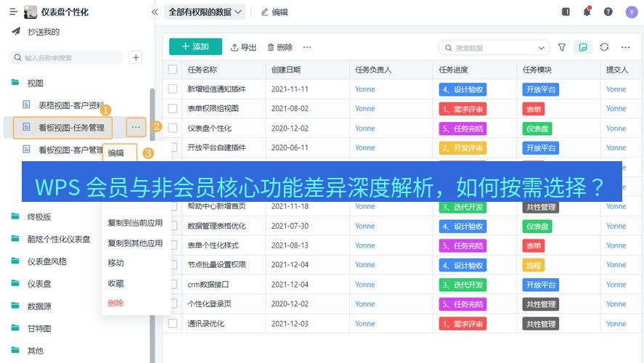
Task: Click the 输入名称来搜索 sidebar search field
Action: coord(66,57)
